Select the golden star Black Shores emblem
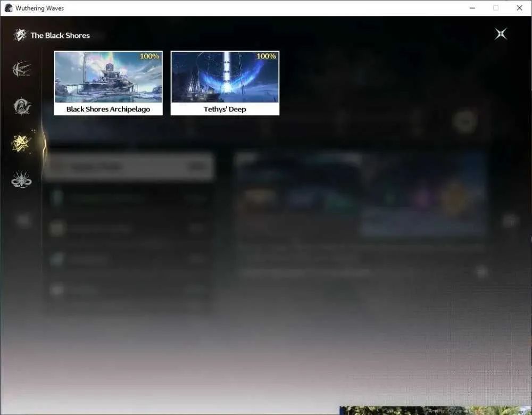Screen dimensions: 532x415 click(x=21, y=143)
